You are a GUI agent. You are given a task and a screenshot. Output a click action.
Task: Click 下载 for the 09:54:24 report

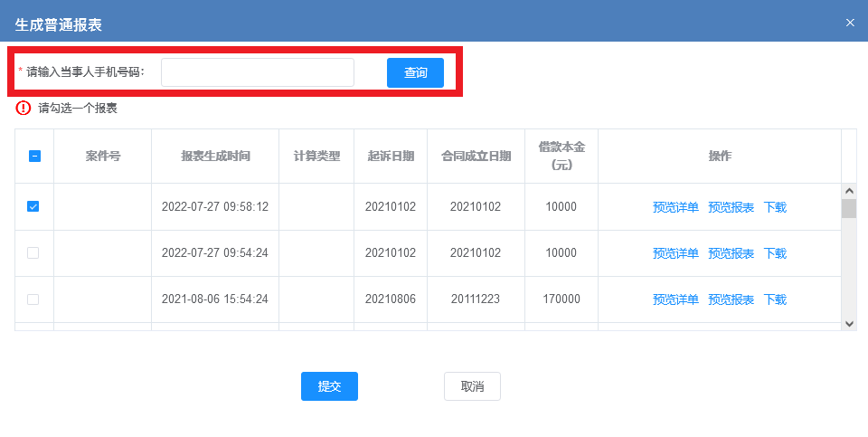[775, 253]
